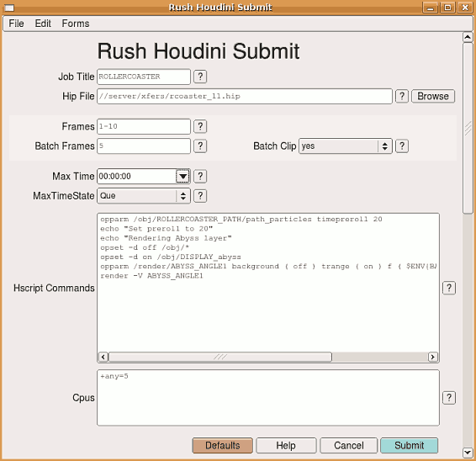
Task: Open the window menu icon in title bar
Action: click(x=9, y=8)
